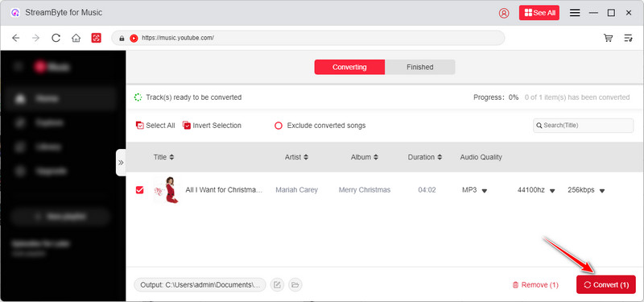Click the Progress: 0% indicator

[x=496, y=97]
